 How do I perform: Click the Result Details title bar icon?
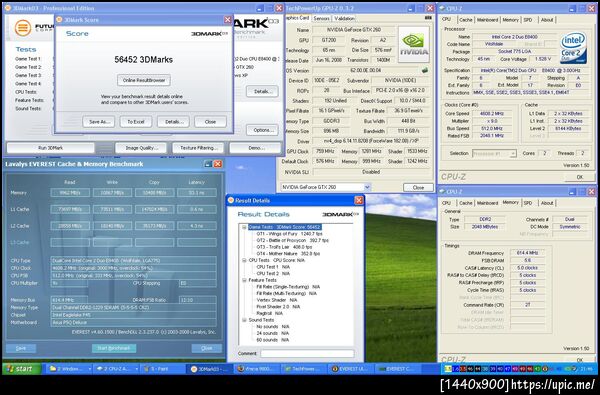[231, 200]
